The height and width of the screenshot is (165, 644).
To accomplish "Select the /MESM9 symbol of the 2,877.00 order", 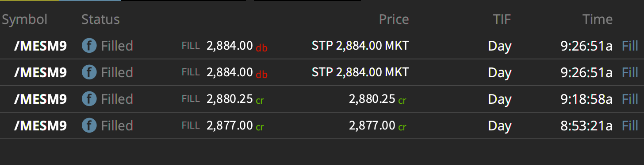I will click(40, 126).
